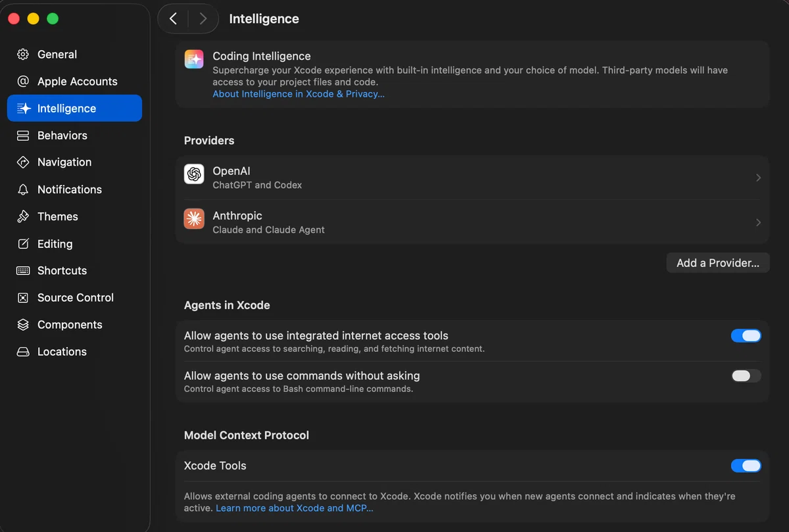The image size is (789, 532).
Task: Open the General settings pane
Action: 74,55
